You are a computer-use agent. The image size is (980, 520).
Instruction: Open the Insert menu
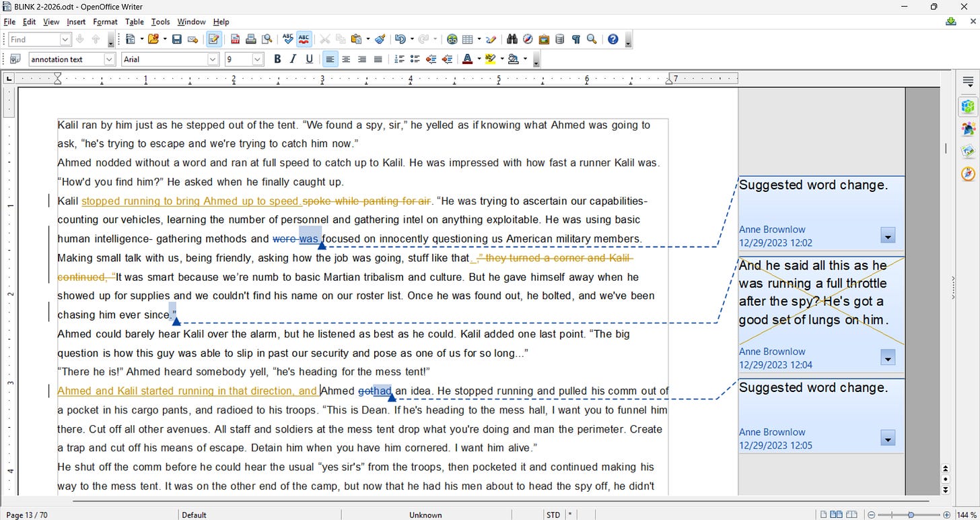[x=76, y=22]
